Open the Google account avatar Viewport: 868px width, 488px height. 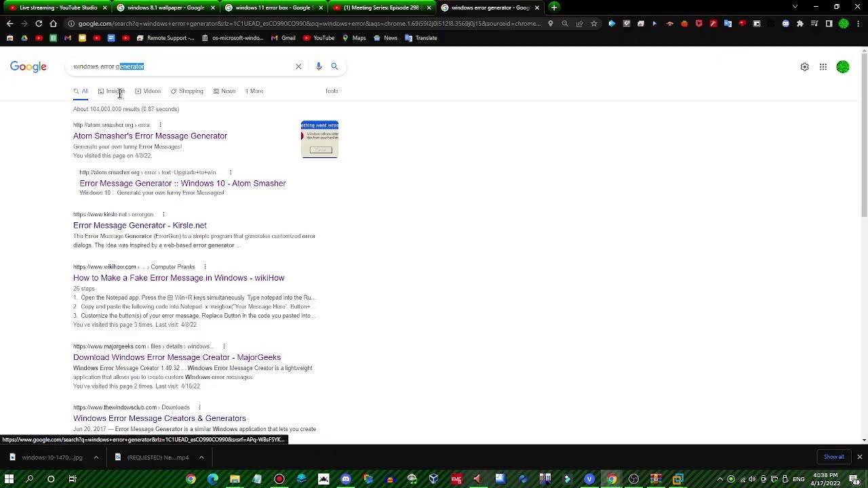click(843, 67)
